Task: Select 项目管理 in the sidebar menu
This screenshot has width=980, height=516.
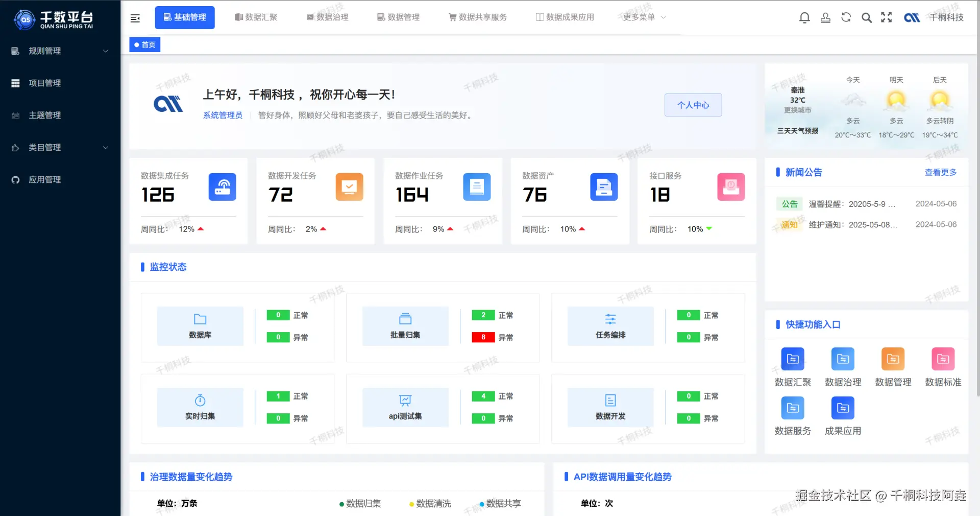Action: (x=44, y=83)
